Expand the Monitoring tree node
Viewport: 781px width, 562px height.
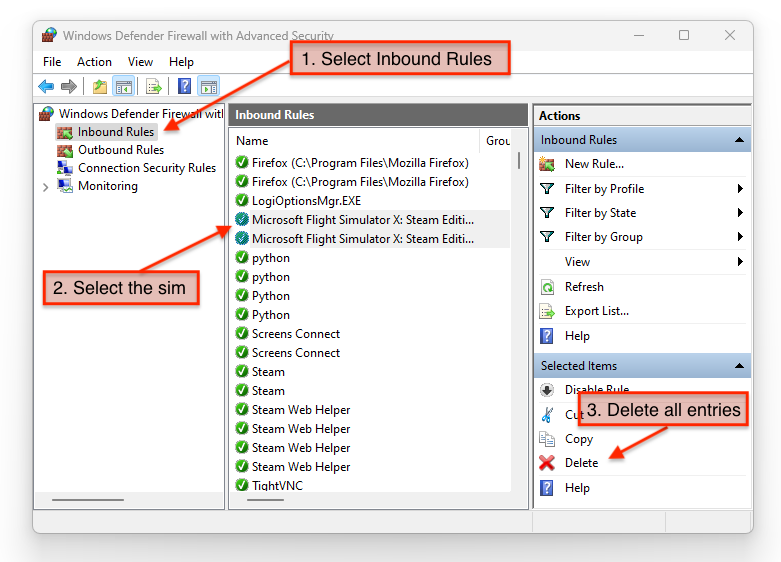(45, 187)
